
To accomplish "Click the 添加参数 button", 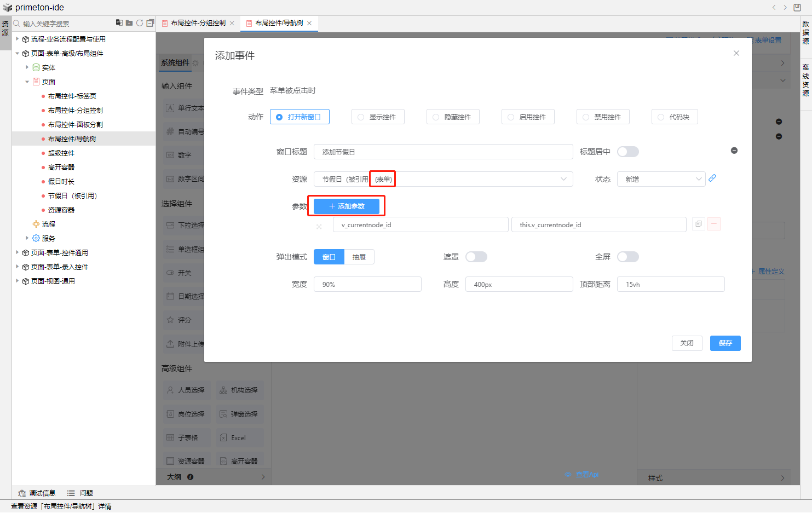I will pyautogui.click(x=347, y=206).
